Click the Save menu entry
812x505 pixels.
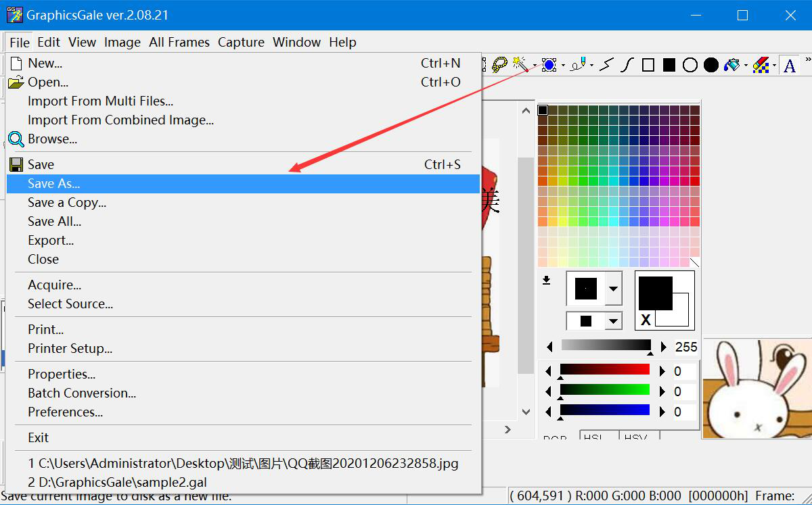[244, 165]
